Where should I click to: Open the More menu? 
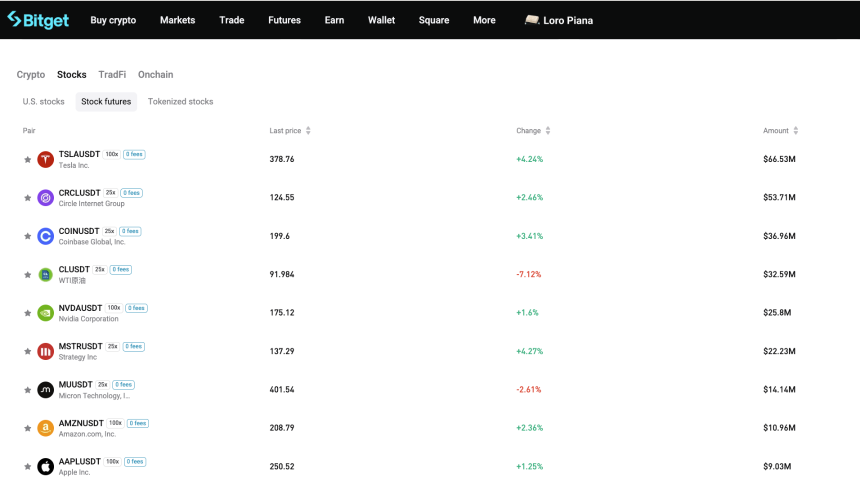(x=484, y=20)
